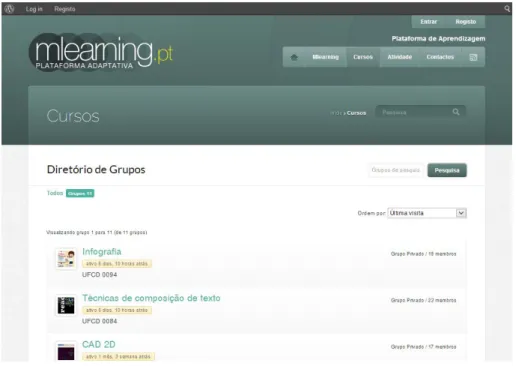Click the Plataforma de Aprendizagem tagline

pyautogui.click(x=438, y=39)
